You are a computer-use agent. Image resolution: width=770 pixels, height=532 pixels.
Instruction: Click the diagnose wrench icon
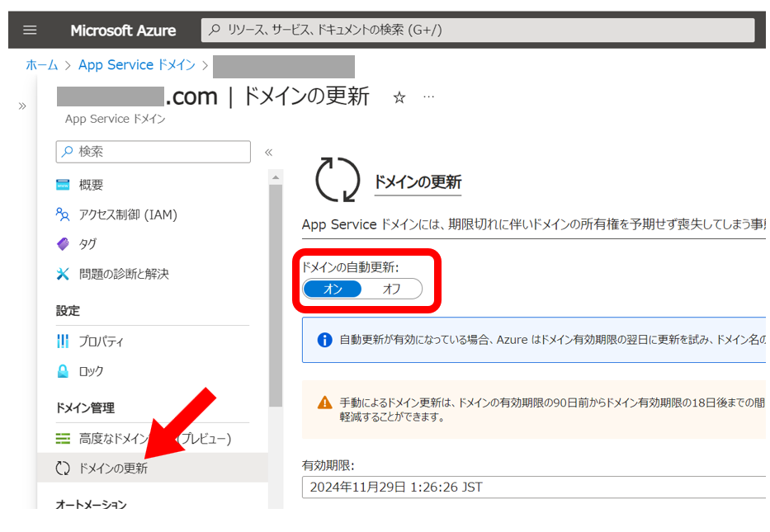tap(63, 274)
